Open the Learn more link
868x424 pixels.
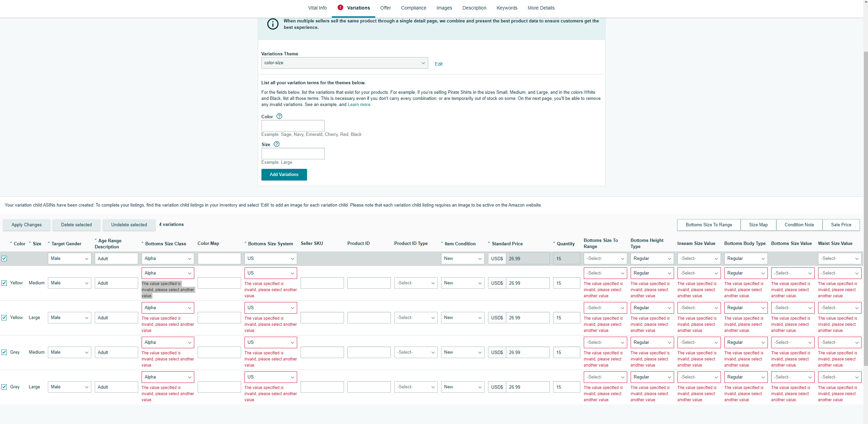(x=359, y=105)
